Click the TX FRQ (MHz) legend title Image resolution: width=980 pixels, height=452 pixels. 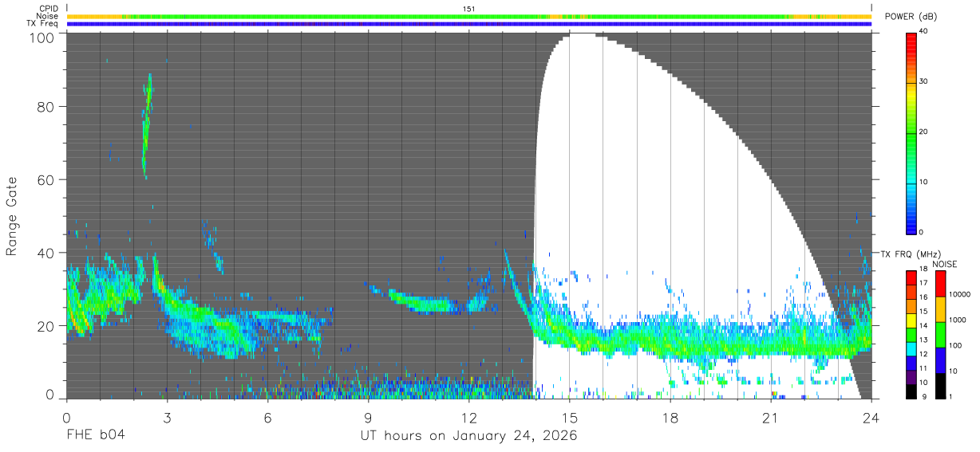coord(911,254)
